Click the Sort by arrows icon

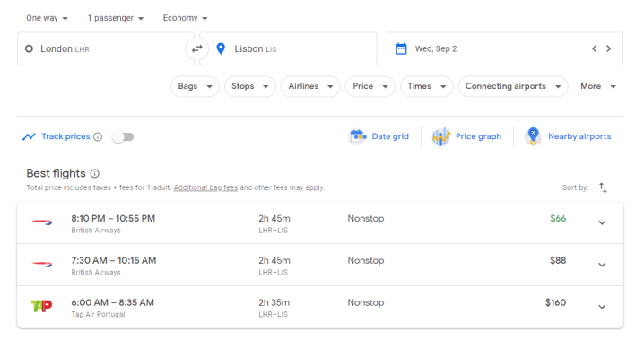603,187
